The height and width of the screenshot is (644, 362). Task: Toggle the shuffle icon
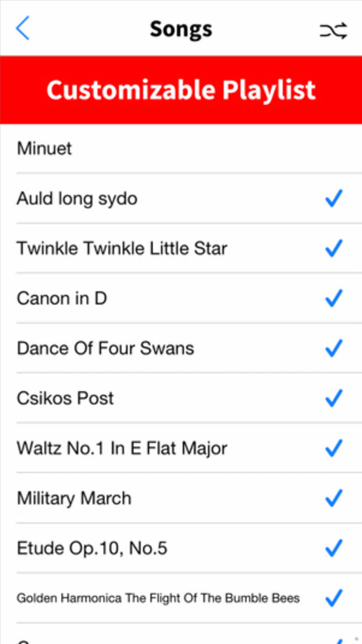[x=333, y=31]
